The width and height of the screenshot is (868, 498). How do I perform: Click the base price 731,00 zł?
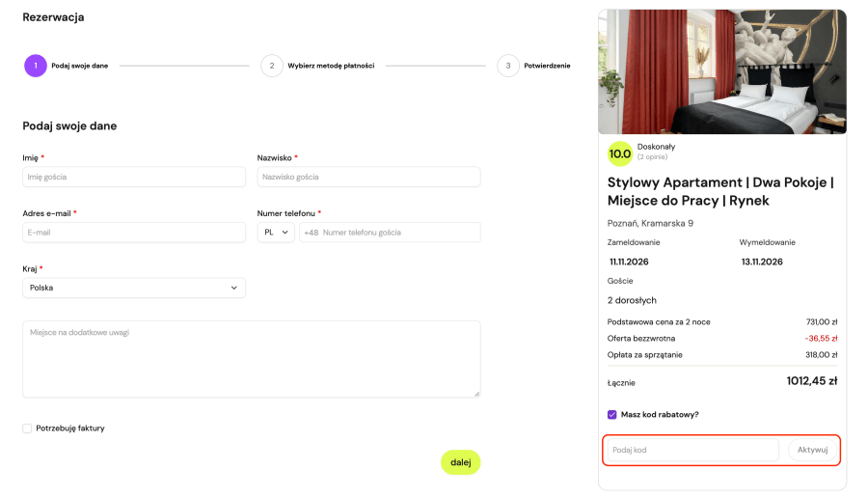[822, 321]
